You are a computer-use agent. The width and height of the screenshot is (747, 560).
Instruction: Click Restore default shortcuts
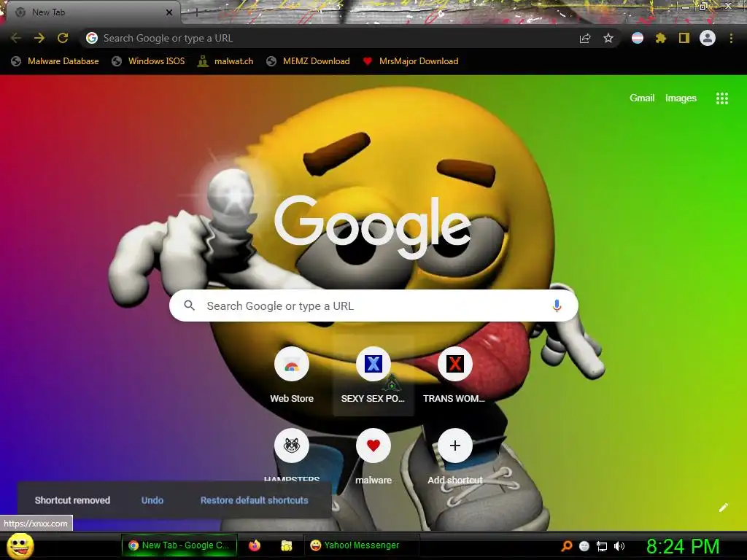254,500
